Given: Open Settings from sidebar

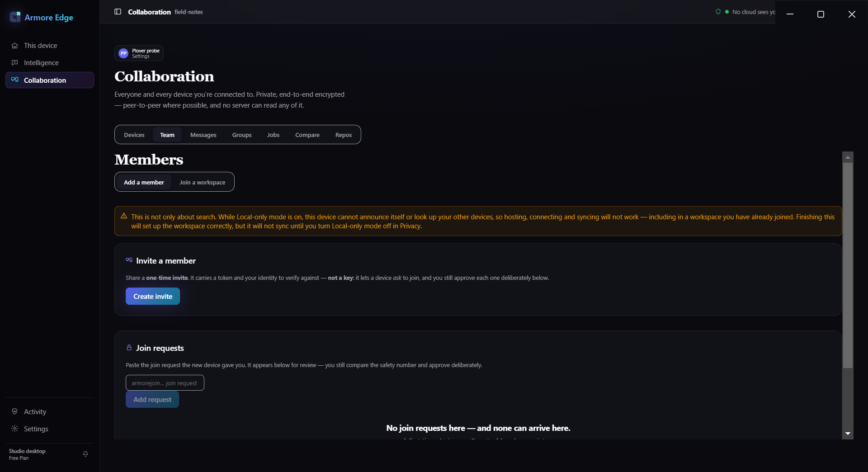Looking at the screenshot, I should point(50,429).
